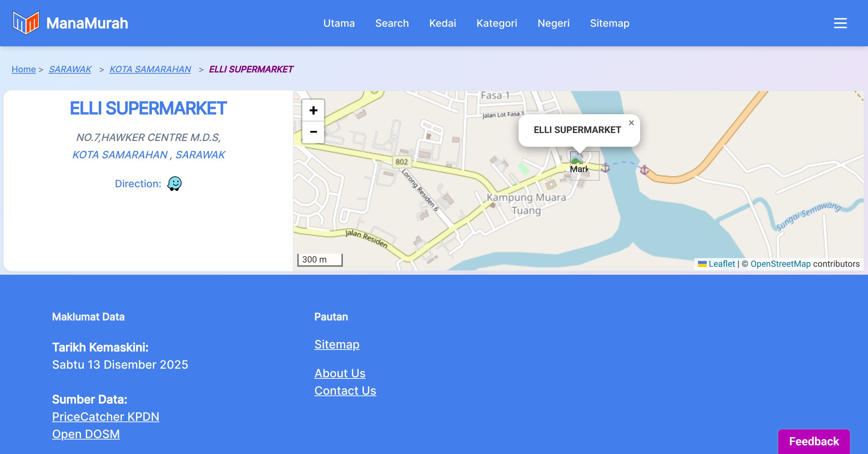The height and width of the screenshot is (454, 868).
Task: Open Kedai in navigation
Action: click(442, 23)
